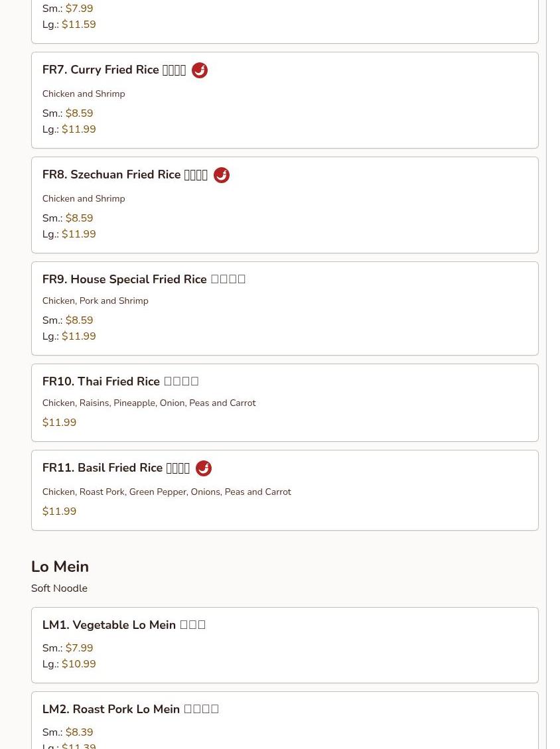Click the spicy icon beside Szechuan Fried Rice

point(222,175)
